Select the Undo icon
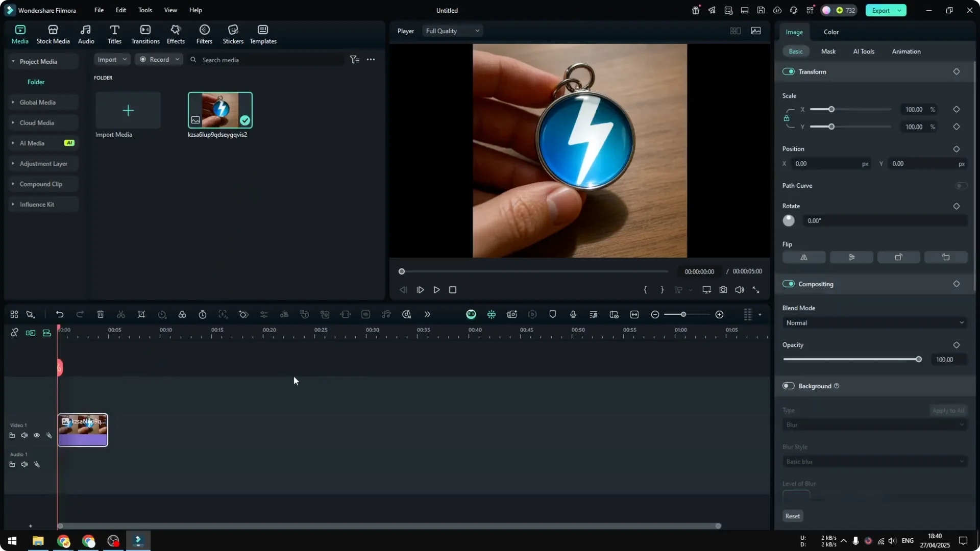980x551 pixels. tap(60, 314)
